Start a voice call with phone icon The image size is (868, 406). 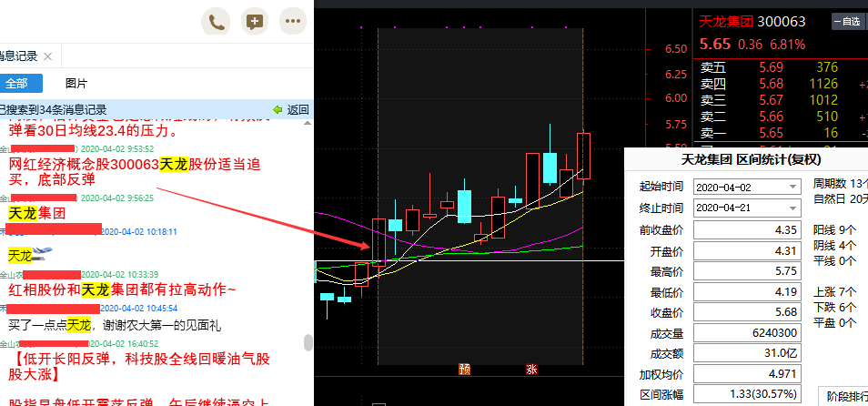point(216,22)
